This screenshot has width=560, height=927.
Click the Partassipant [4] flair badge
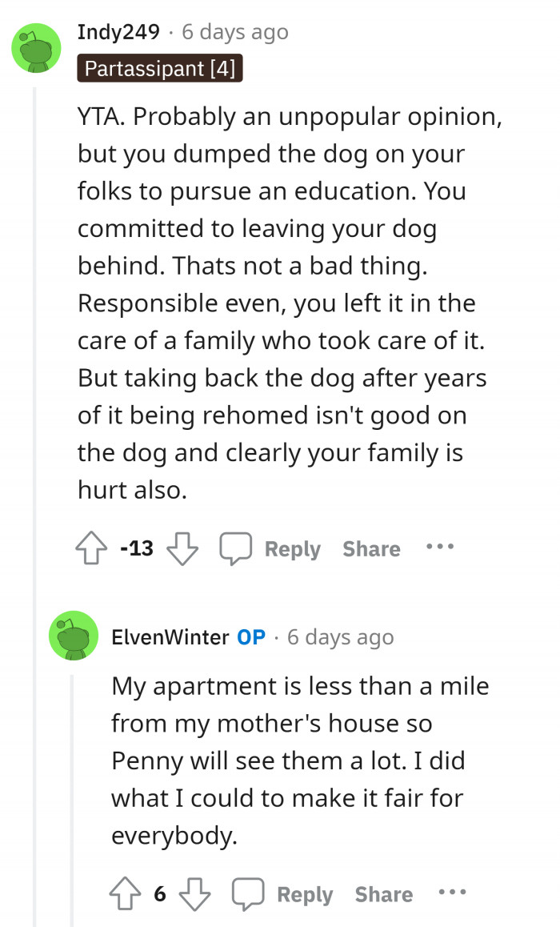pos(160,69)
